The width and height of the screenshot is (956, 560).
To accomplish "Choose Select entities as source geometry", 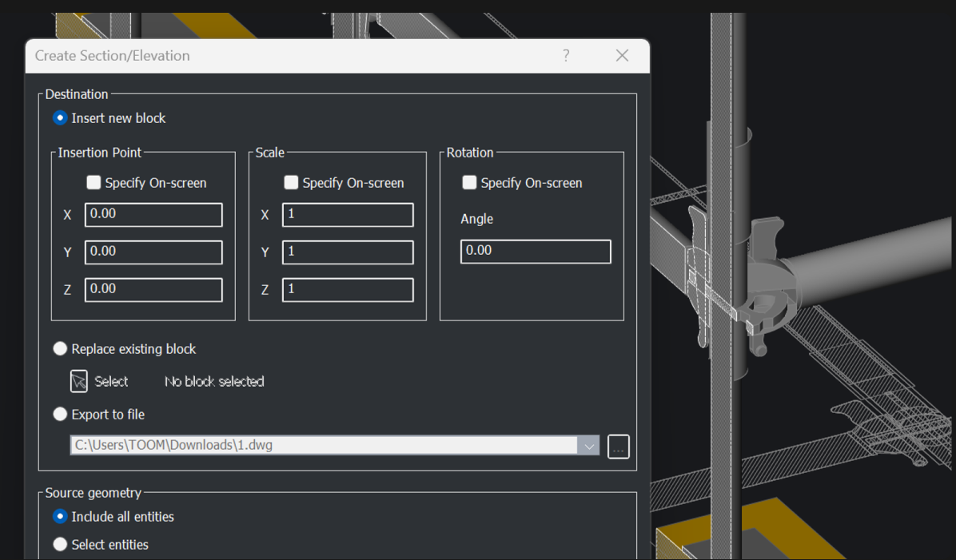I will coord(60,544).
